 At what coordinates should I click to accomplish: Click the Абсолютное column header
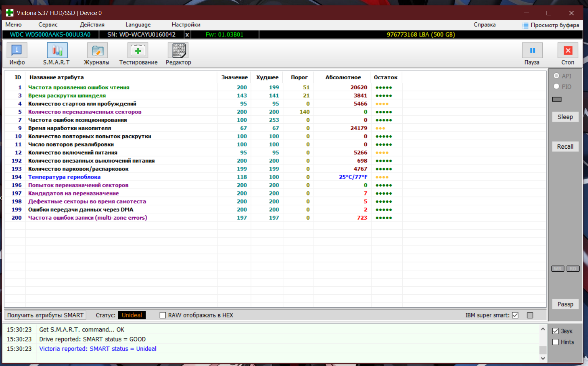343,77
